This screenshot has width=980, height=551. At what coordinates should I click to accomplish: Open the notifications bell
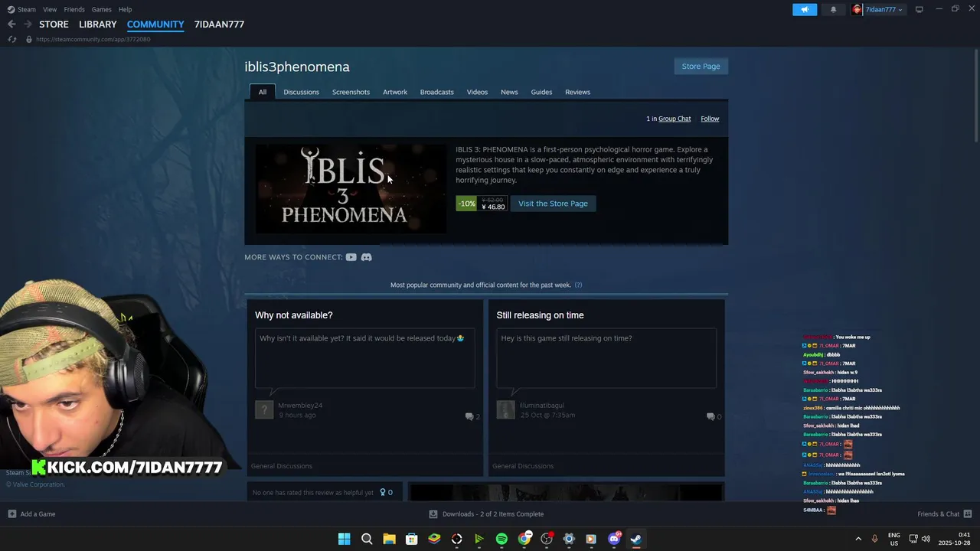pyautogui.click(x=833, y=9)
